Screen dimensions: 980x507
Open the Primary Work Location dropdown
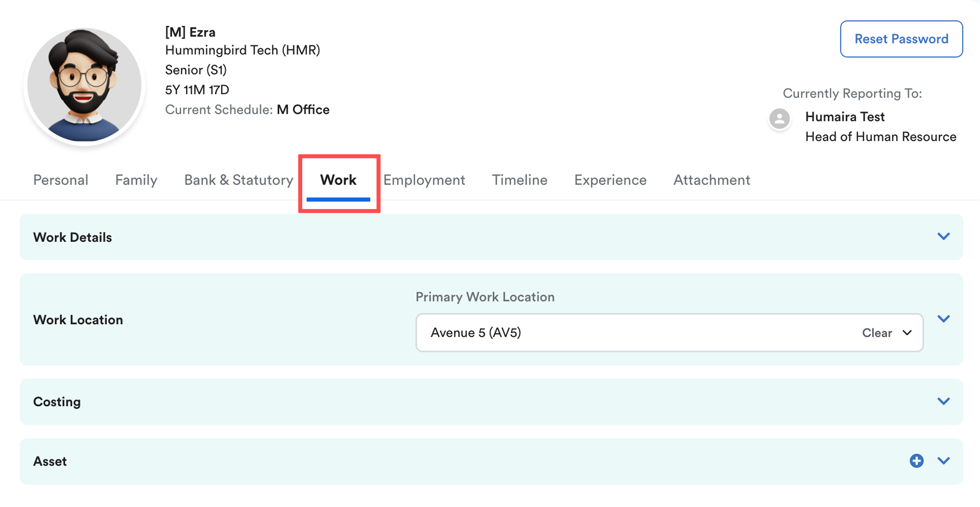tap(669, 333)
